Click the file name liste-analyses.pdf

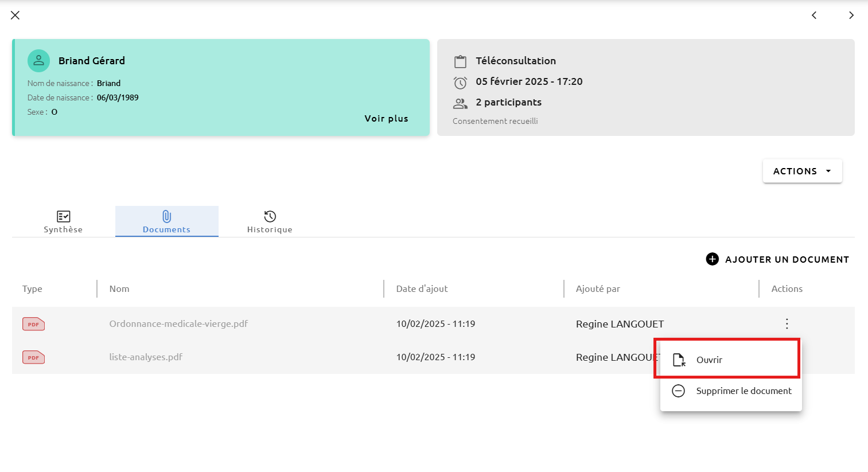[146, 357]
